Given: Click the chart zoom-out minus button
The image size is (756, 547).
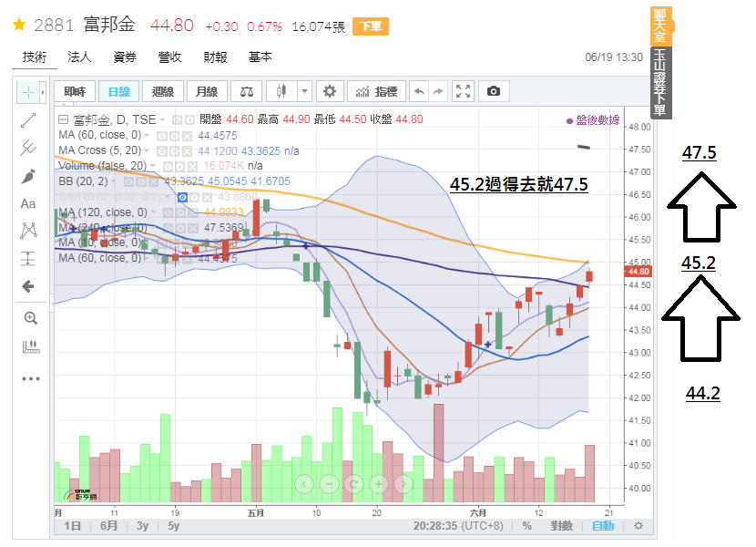Looking at the screenshot, I should pos(329,483).
